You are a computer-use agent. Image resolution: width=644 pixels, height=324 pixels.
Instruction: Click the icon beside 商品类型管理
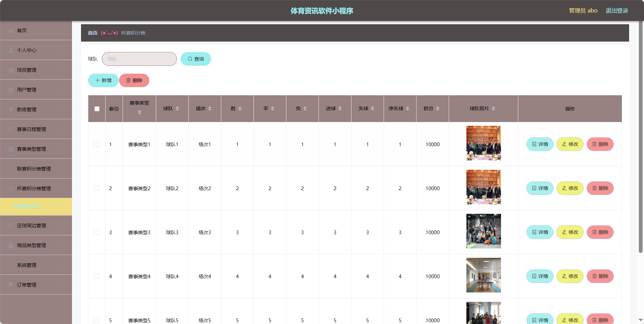click(11, 246)
